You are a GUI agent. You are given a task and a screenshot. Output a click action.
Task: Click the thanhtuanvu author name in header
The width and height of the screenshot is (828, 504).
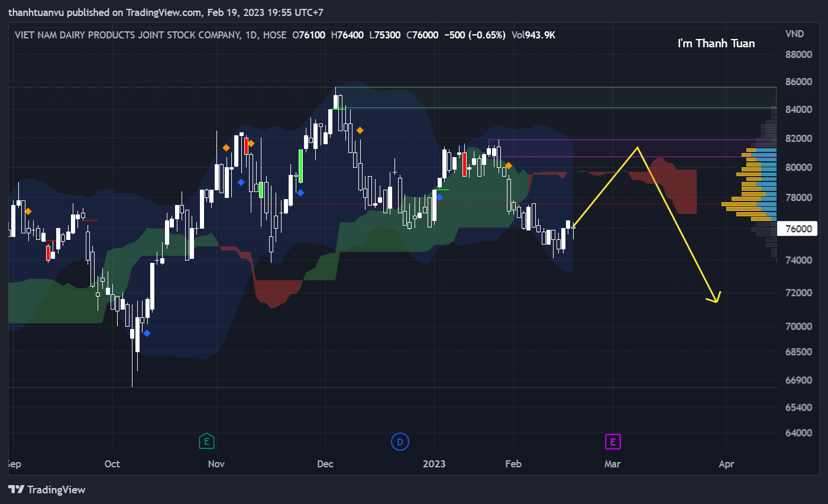37,12
